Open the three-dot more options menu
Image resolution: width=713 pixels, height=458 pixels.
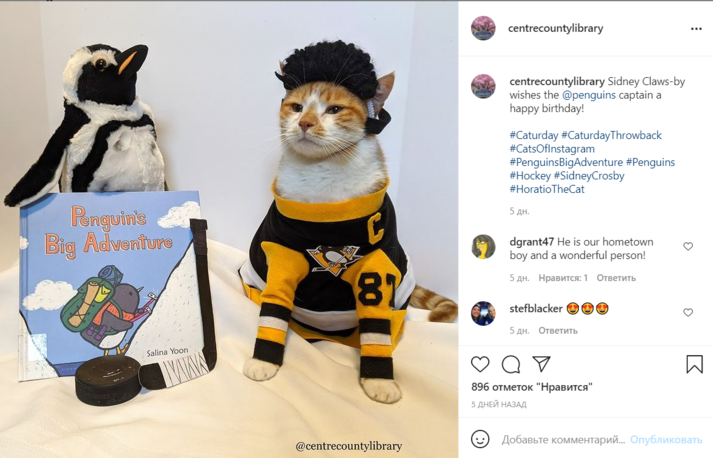coord(696,29)
